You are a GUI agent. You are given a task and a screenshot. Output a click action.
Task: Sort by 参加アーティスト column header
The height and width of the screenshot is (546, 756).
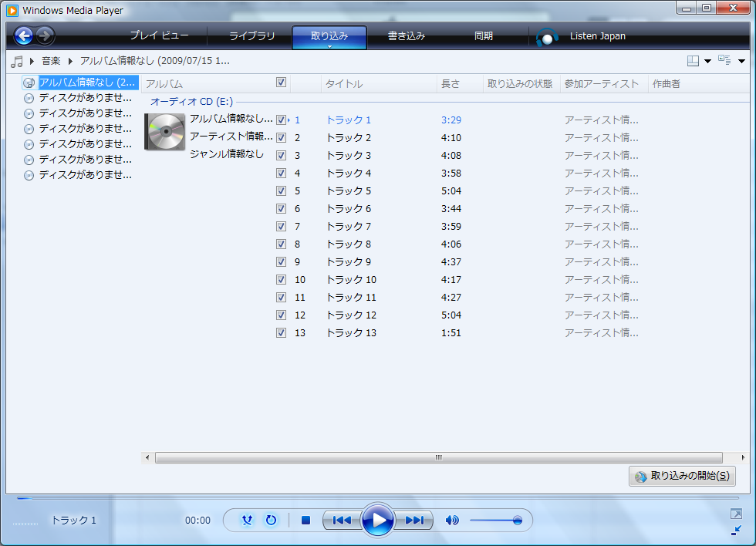(603, 84)
